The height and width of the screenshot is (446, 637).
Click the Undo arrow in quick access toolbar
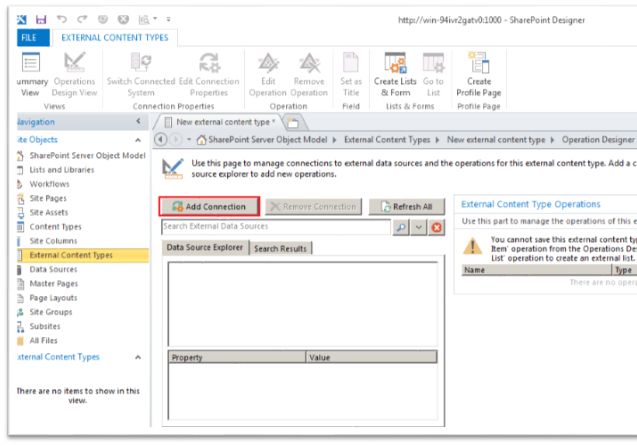[x=62, y=19]
